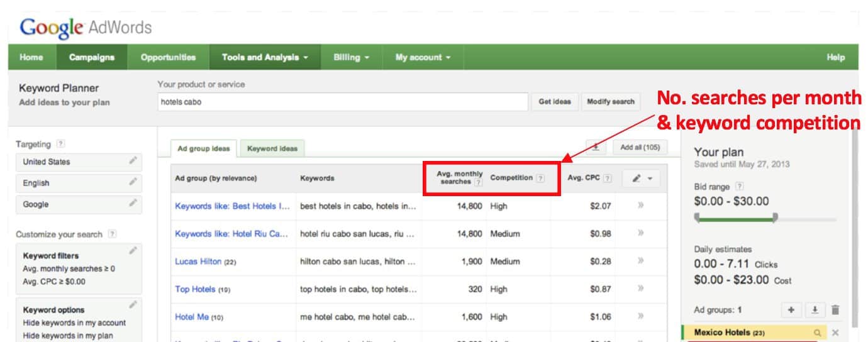Search magnifier icon on Mexico Hotels group
The image size is (868, 342).
pos(818,333)
